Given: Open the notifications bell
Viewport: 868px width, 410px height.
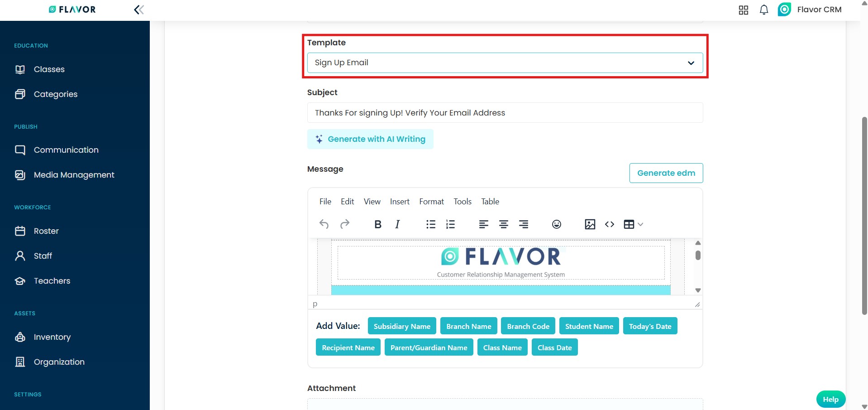Looking at the screenshot, I should 764,10.
